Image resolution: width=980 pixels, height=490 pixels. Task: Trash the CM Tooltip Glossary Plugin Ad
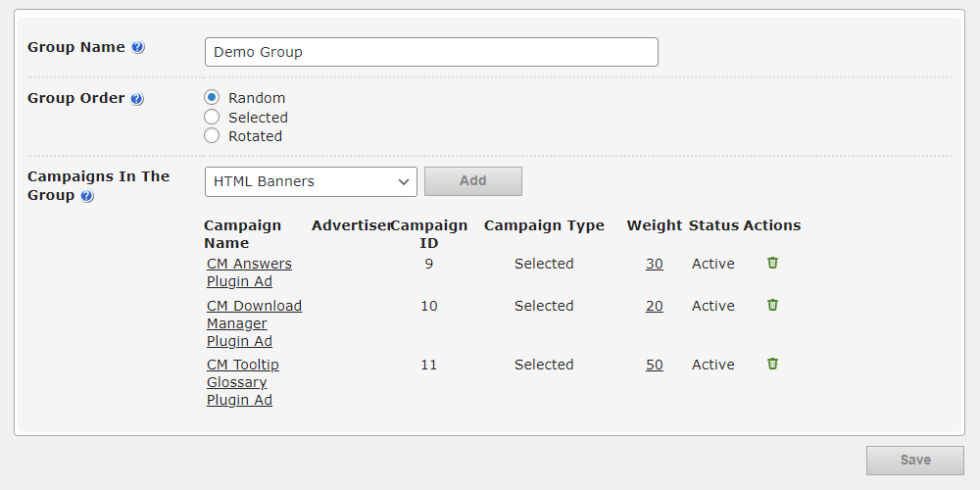pos(772,364)
